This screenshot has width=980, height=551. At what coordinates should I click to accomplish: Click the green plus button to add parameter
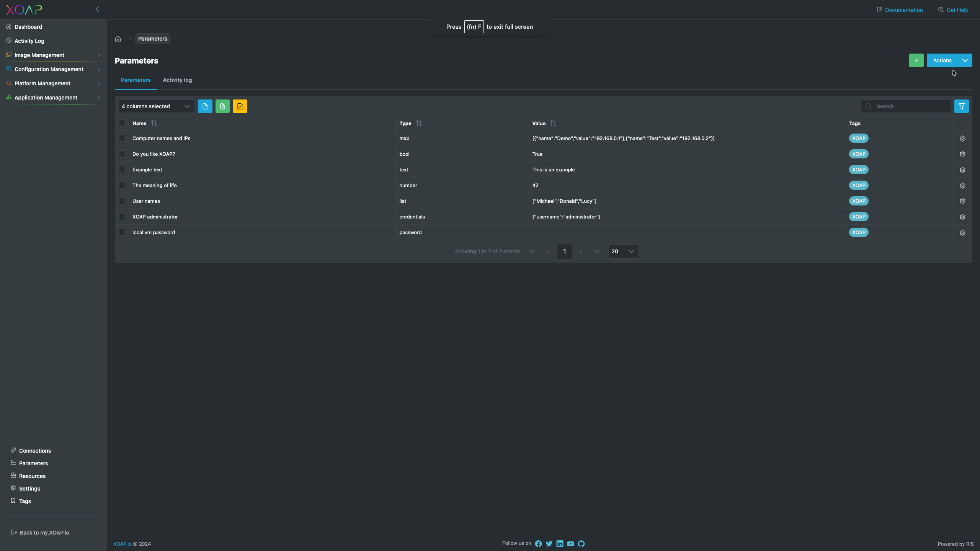[x=916, y=60]
